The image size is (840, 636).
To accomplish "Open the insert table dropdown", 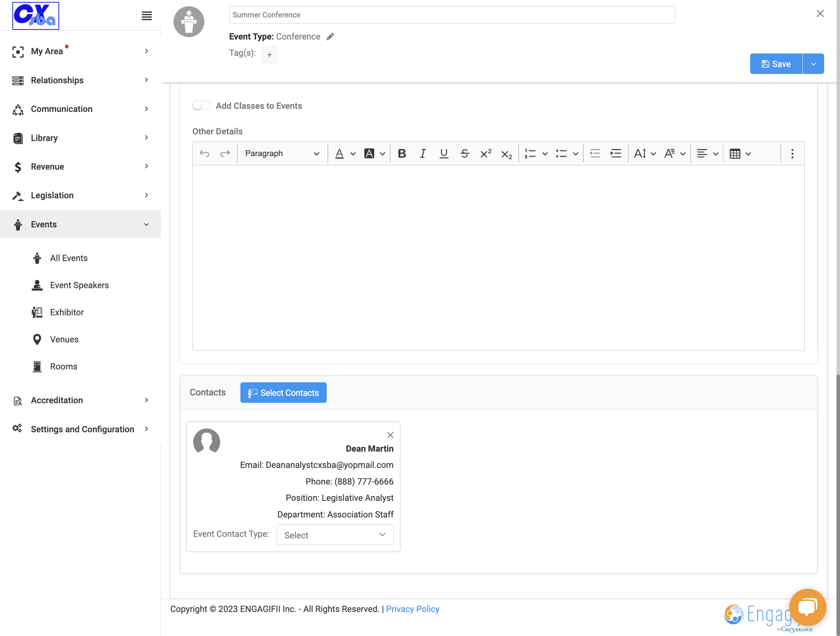I will [740, 154].
